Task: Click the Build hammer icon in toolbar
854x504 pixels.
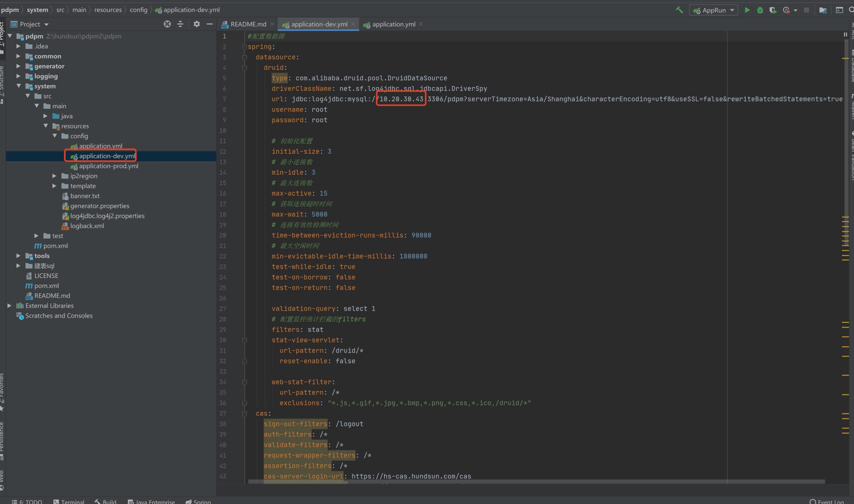Action: (x=679, y=10)
